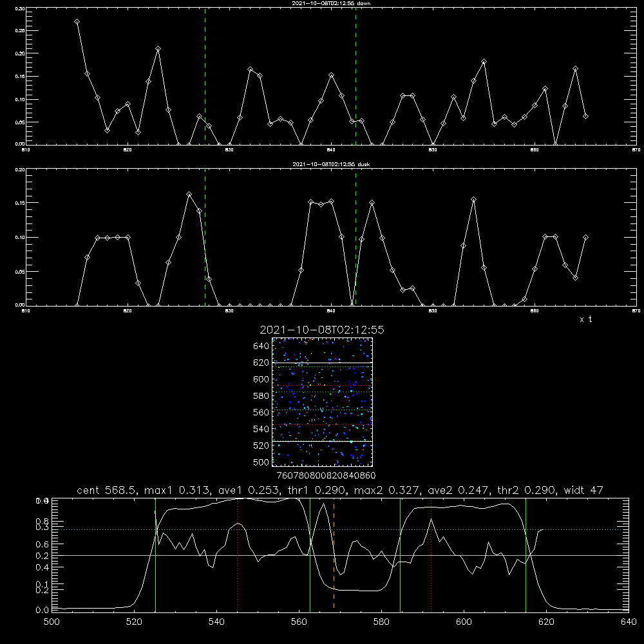Click the '640' x-axis label of profile plot
This screenshot has width=644, height=644.
[629, 622]
